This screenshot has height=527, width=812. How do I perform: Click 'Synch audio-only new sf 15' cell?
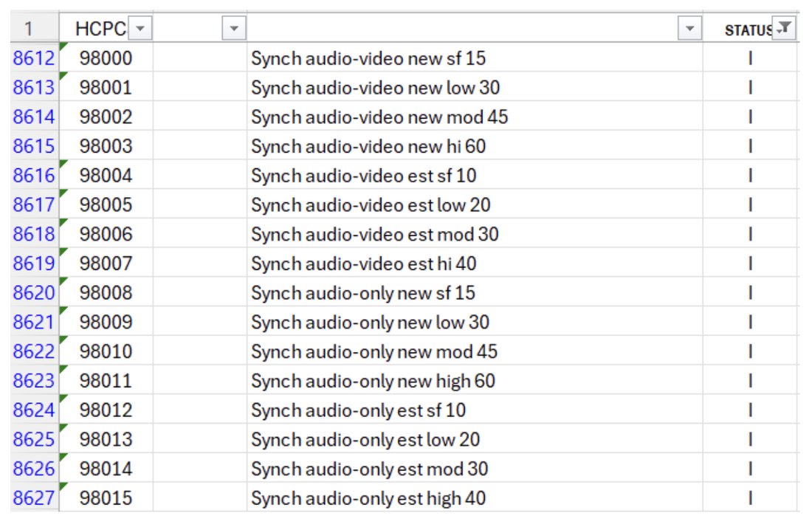[475, 292]
